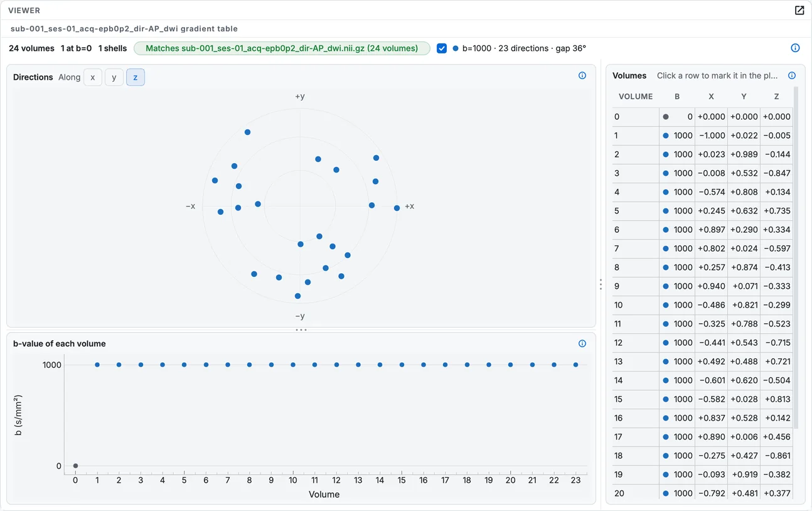Click the B column header in Volumes table
812x511 pixels.
coord(677,97)
